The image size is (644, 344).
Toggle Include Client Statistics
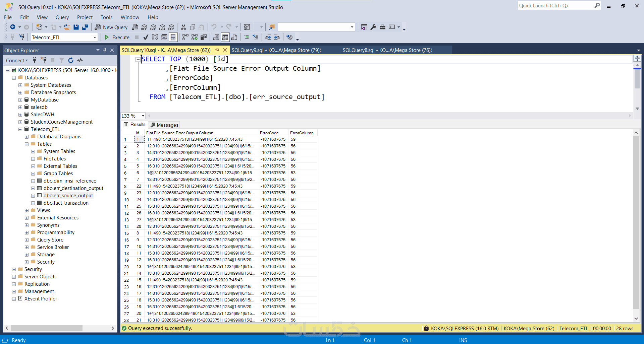coord(203,37)
